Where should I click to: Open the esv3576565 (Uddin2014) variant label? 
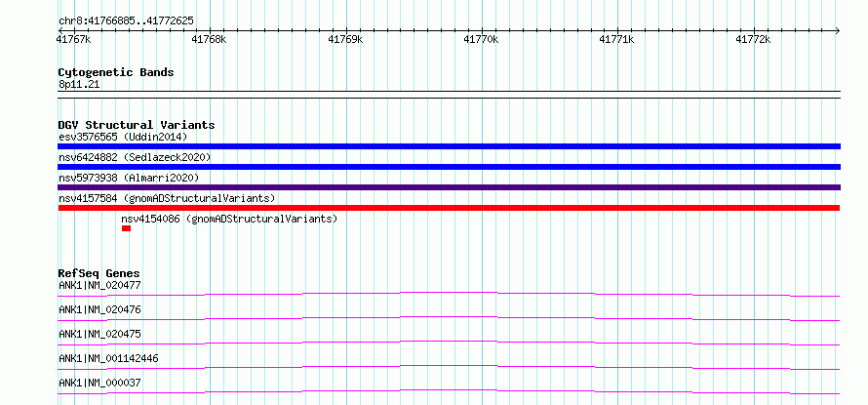click(x=123, y=137)
